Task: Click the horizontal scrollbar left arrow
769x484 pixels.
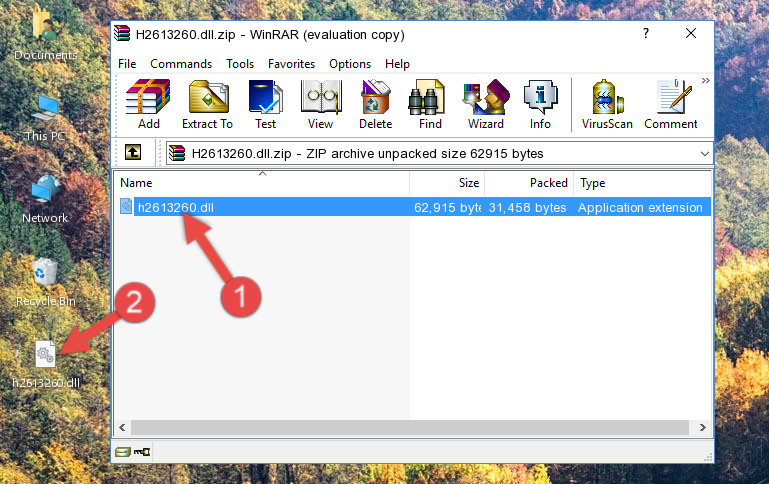Action: point(122,427)
